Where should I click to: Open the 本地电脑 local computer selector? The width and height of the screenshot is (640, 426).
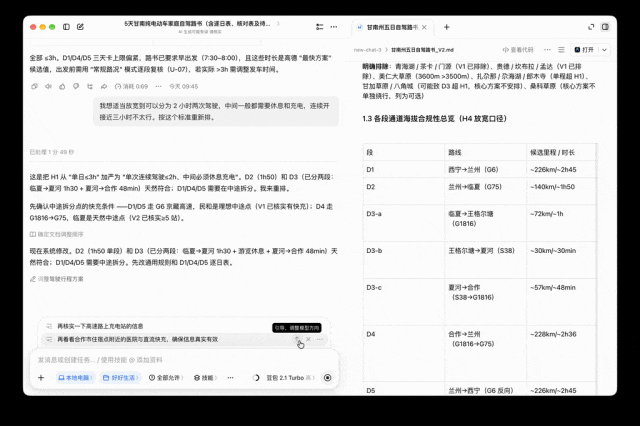[76, 378]
